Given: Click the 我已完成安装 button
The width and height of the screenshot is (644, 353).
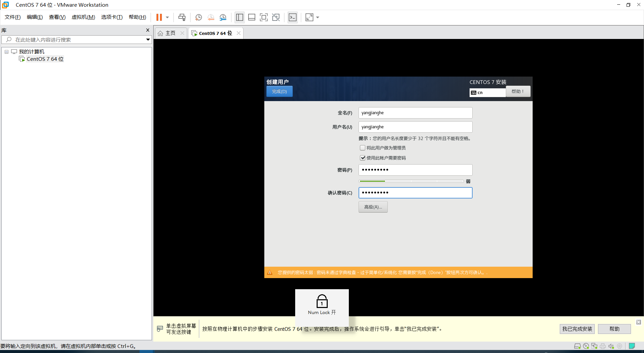Looking at the screenshot, I should pyautogui.click(x=577, y=329).
